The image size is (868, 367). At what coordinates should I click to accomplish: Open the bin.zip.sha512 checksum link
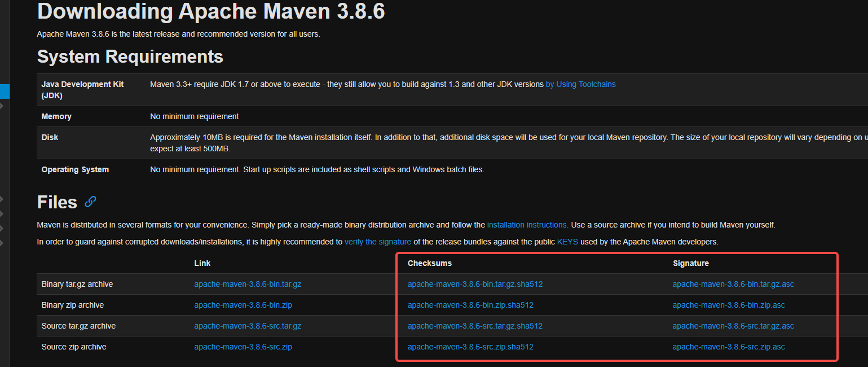pos(470,305)
